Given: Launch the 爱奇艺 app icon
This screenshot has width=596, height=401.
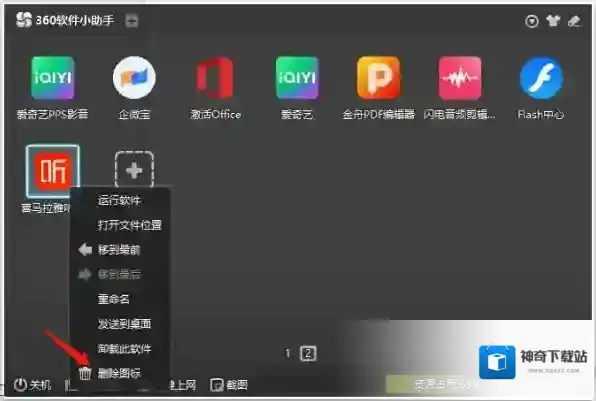Looking at the screenshot, I should 297,78.
